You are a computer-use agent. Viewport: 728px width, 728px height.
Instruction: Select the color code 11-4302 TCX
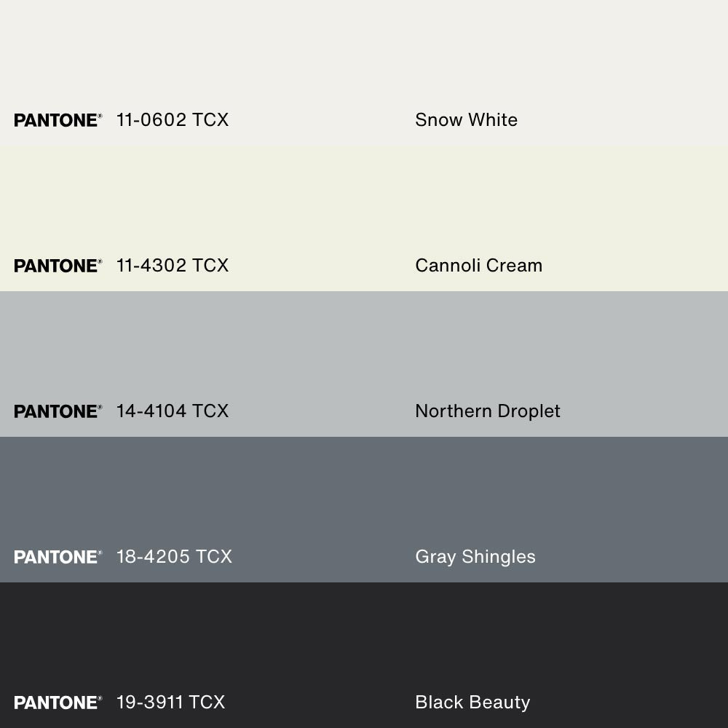(173, 266)
